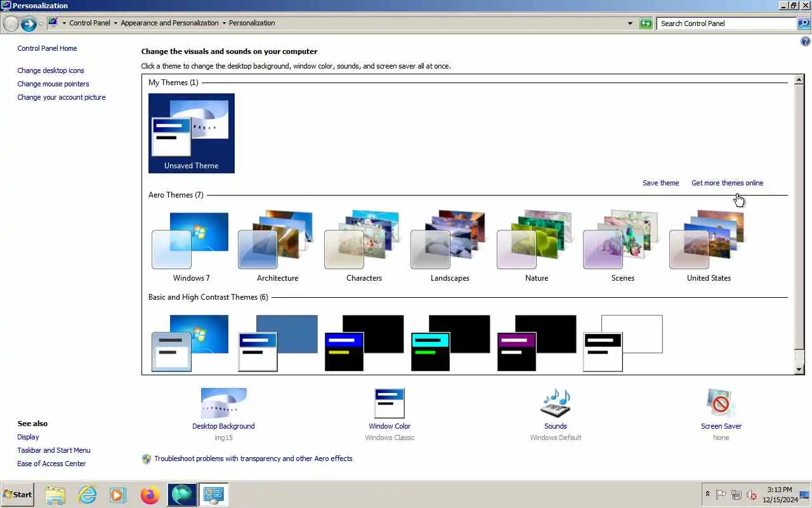Choose the high contrast white theme
The width and height of the screenshot is (812, 508).
(622, 343)
